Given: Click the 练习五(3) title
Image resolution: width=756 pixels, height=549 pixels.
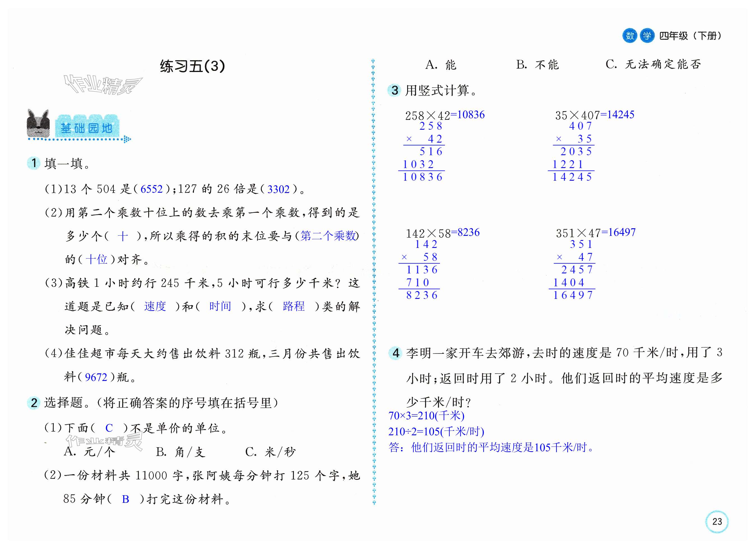Looking at the screenshot, I should [x=192, y=66].
